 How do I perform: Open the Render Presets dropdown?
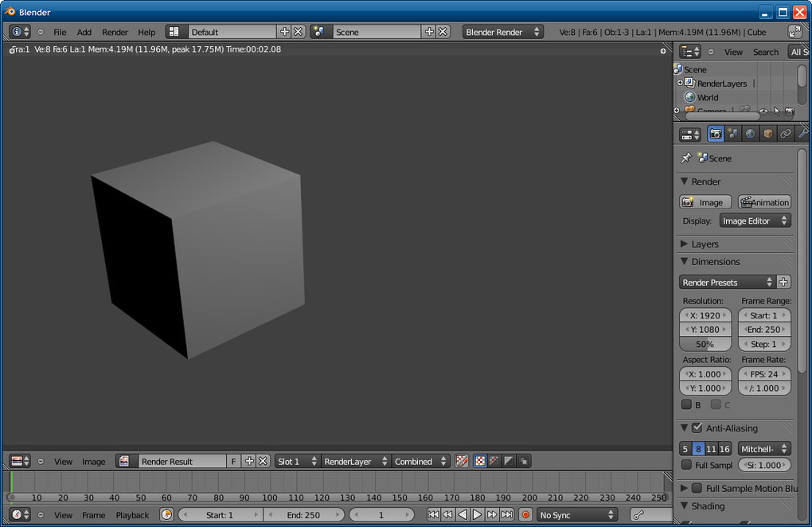(727, 283)
